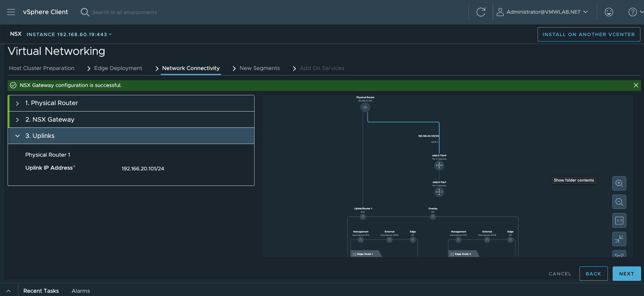644x296 pixels.
Task: Expand the 1. Physical Router section
Action: [131, 103]
